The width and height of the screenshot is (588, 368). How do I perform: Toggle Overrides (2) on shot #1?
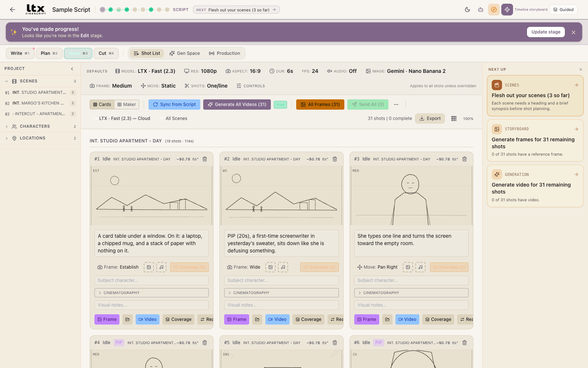tap(189, 267)
